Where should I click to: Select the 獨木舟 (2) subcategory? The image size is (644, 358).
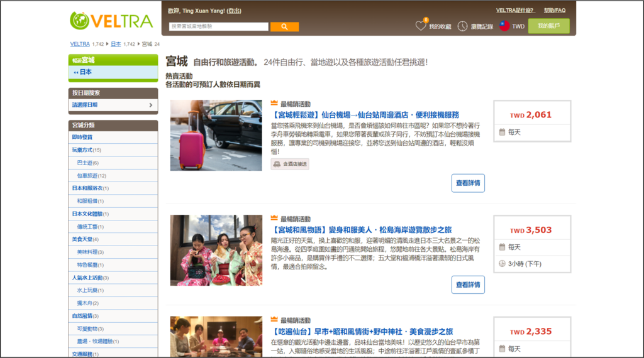pos(113,303)
